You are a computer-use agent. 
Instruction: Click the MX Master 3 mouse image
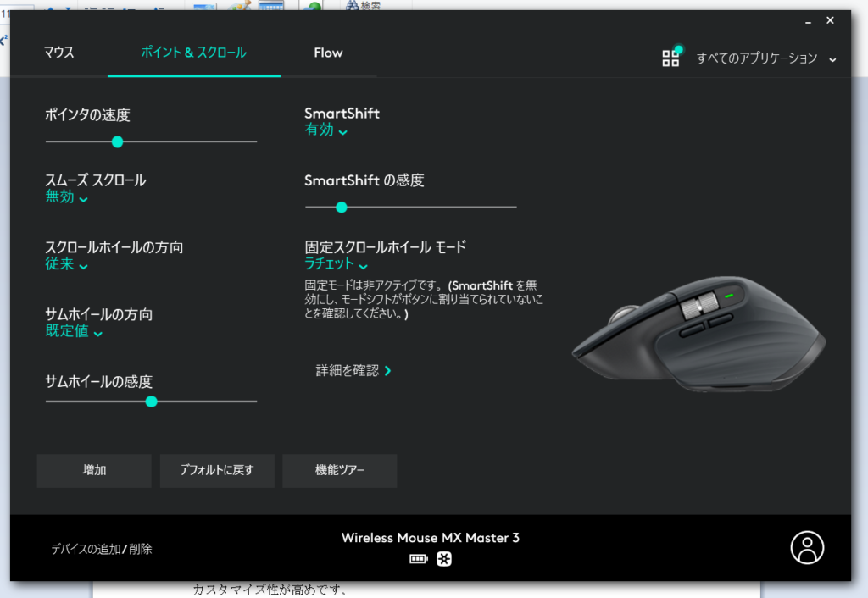[698, 333]
